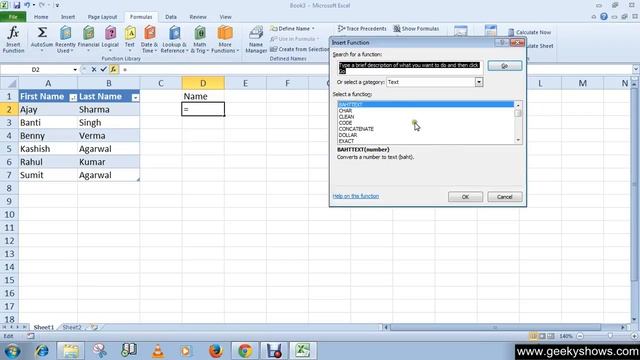Confirm formula with the checkmark icon
Screen dimensions: 640x360
click(x=103, y=69)
